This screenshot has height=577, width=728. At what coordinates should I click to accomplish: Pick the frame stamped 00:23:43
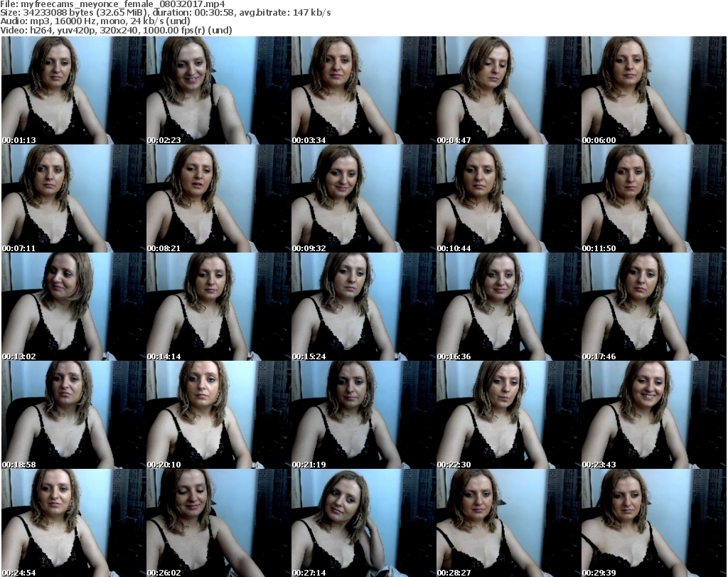[x=654, y=414]
